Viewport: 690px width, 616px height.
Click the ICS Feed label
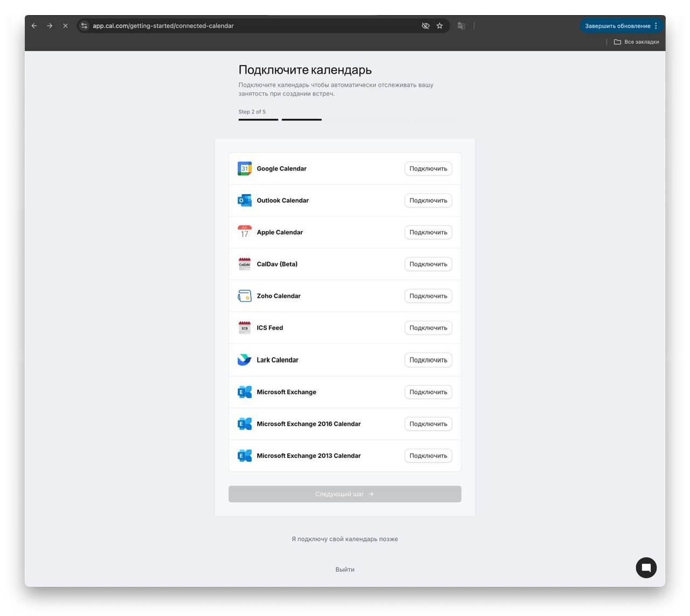(270, 328)
